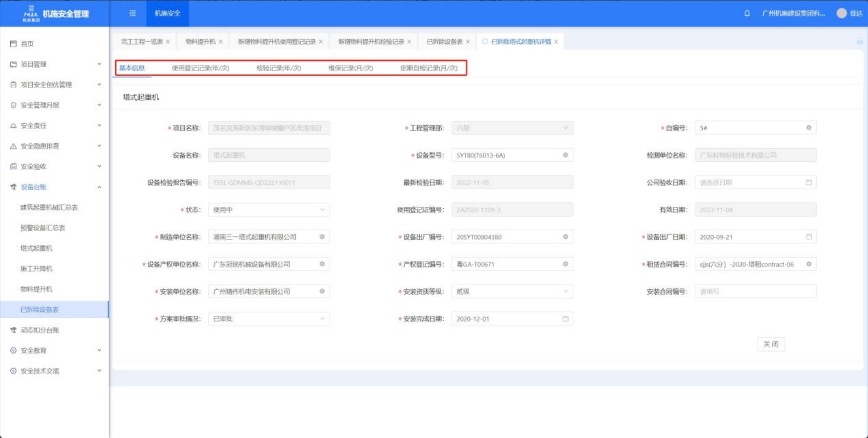This screenshot has height=438, width=868.
Task: Open calendar icon for 安装完成日期
Action: coord(565,318)
